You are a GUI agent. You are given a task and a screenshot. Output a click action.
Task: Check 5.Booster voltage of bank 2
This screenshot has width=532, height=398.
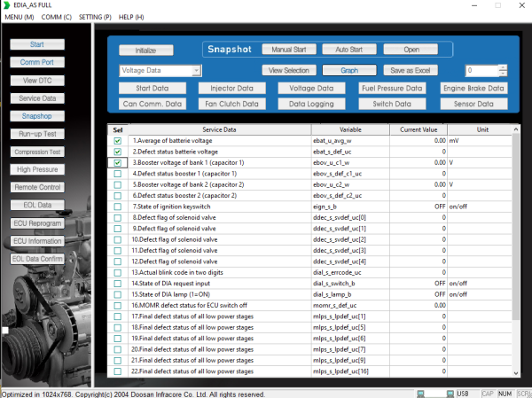(x=117, y=185)
